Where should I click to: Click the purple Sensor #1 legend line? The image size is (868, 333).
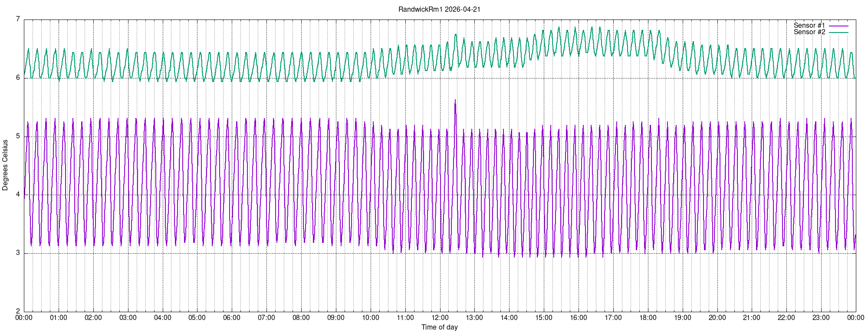(838, 26)
